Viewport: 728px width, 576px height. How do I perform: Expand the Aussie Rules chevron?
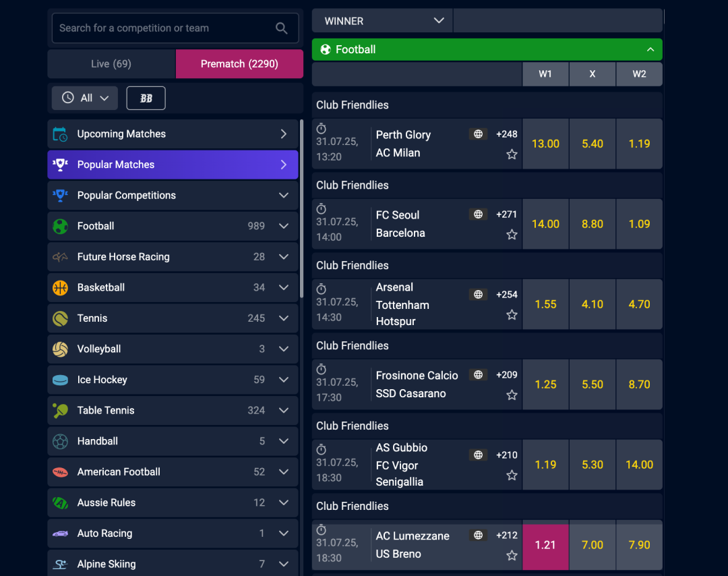point(284,502)
